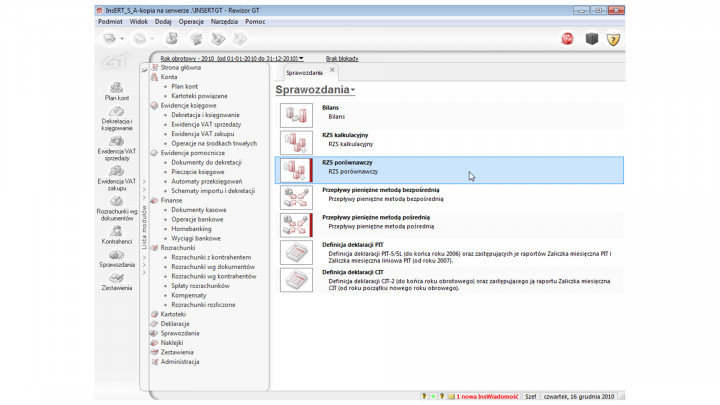The height and width of the screenshot is (405, 720).
Task: Select Wyciągi bankowe tree item
Action: (196, 238)
